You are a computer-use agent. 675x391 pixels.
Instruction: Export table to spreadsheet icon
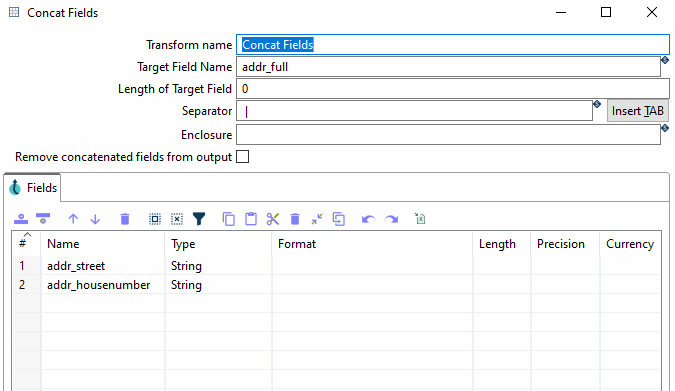420,219
